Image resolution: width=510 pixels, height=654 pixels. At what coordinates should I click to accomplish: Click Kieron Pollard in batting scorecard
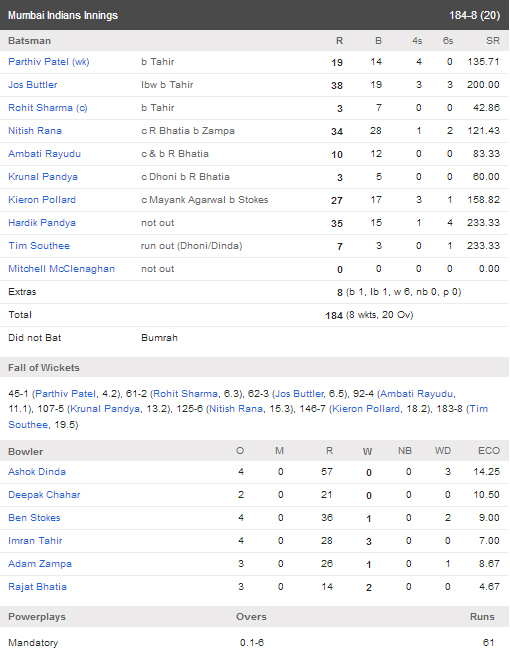pos(42,200)
